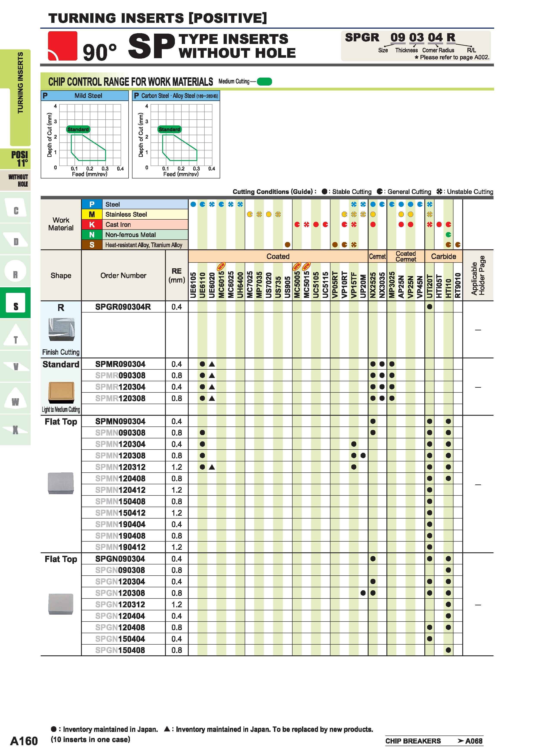534x756 pixels.
Task: Click the V shape tab icon
Action: [x=16, y=366]
